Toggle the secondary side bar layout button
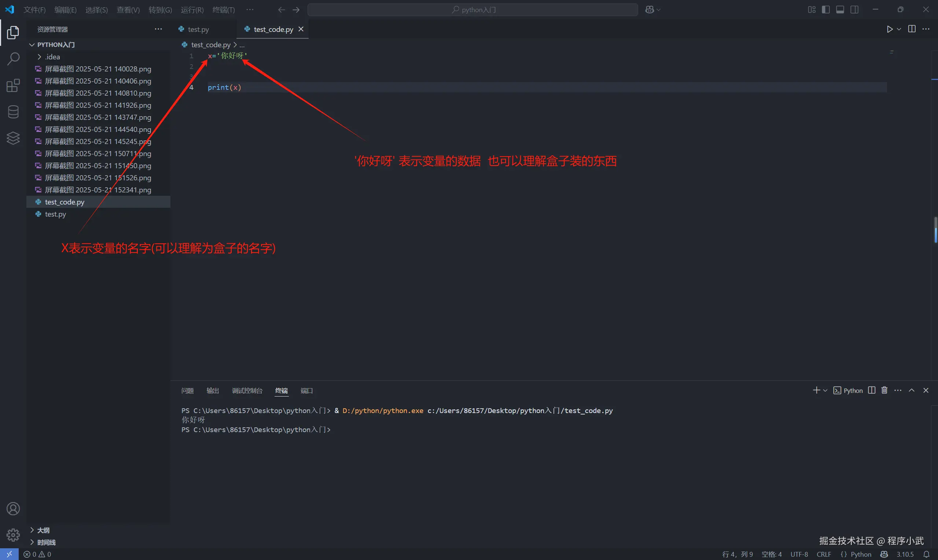The width and height of the screenshot is (938, 560). coord(854,10)
